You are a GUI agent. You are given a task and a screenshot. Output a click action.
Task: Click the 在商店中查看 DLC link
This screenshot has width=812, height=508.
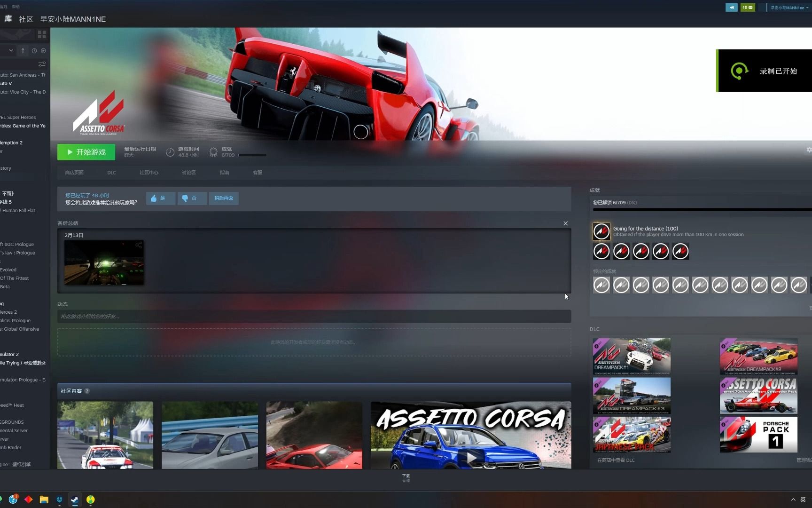click(x=616, y=460)
